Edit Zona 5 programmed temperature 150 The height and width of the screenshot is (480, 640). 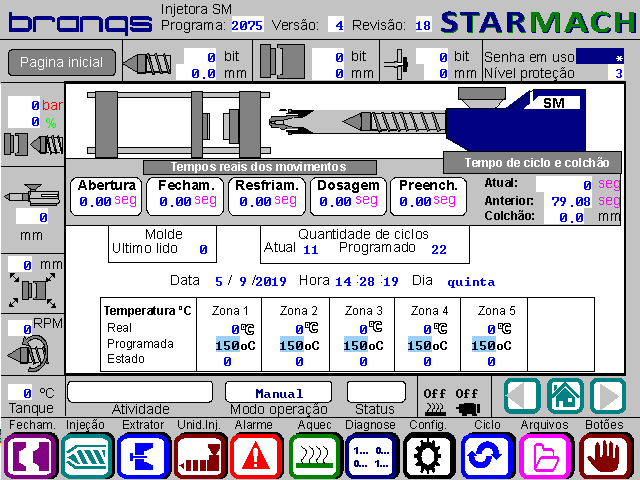point(483,346)
